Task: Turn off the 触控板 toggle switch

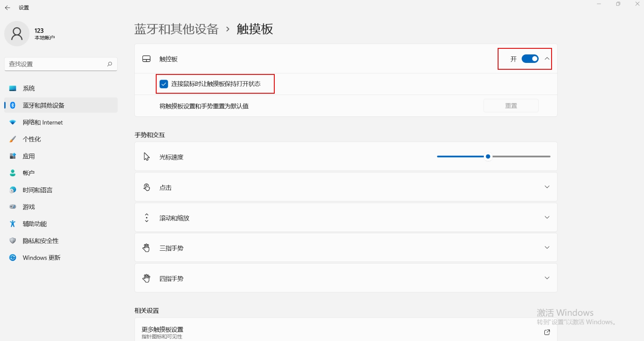Action: click(x=530, y=59)
